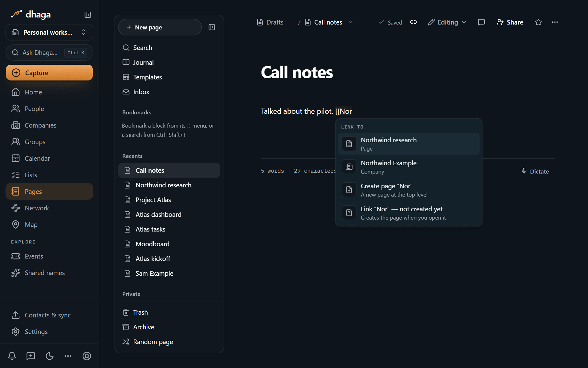Open the Calendar section
The image size is (588, 368).
pos(49,158)
